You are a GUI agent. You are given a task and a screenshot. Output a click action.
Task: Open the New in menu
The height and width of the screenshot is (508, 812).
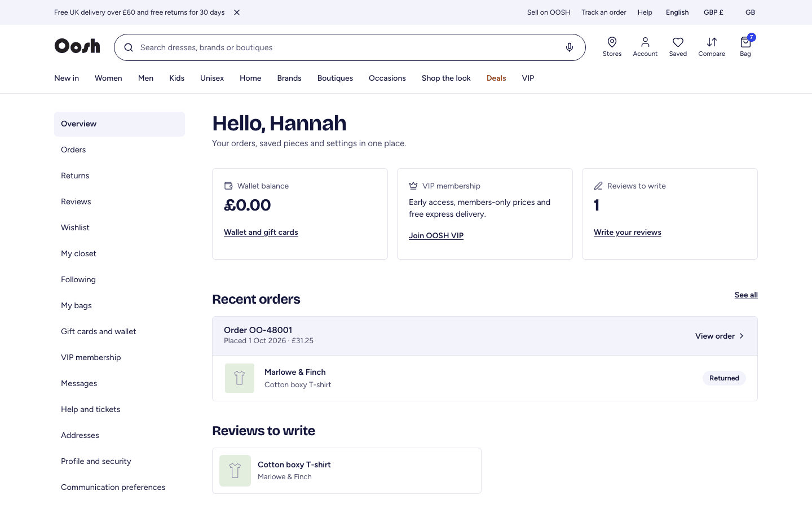pyautogui.click(x=67, y=78)
